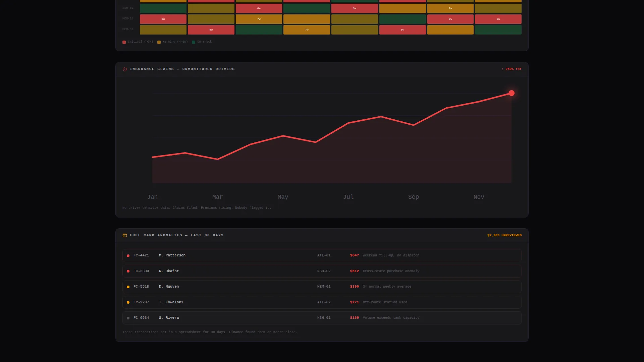The width and height of the screenshot is (644, 362).
Task: Click the red status dot for FC-4421
Action: point(128,256)
